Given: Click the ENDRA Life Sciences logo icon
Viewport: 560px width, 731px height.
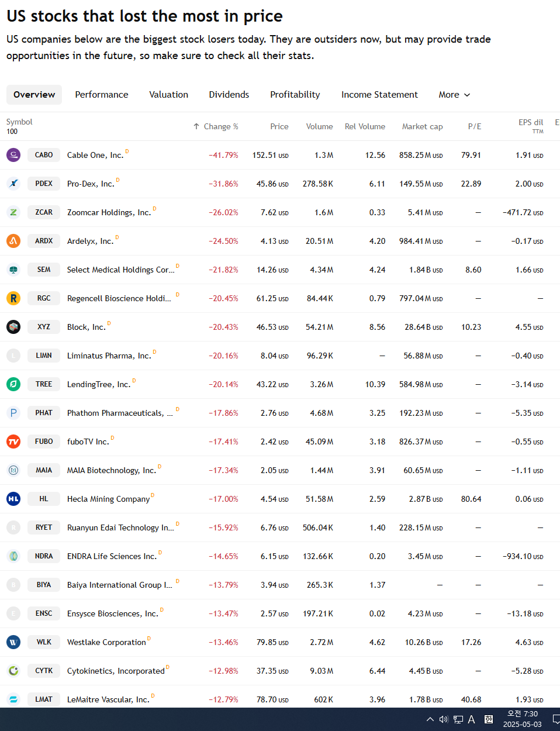Looking at the screenshot, I should [x=13, y=556].
